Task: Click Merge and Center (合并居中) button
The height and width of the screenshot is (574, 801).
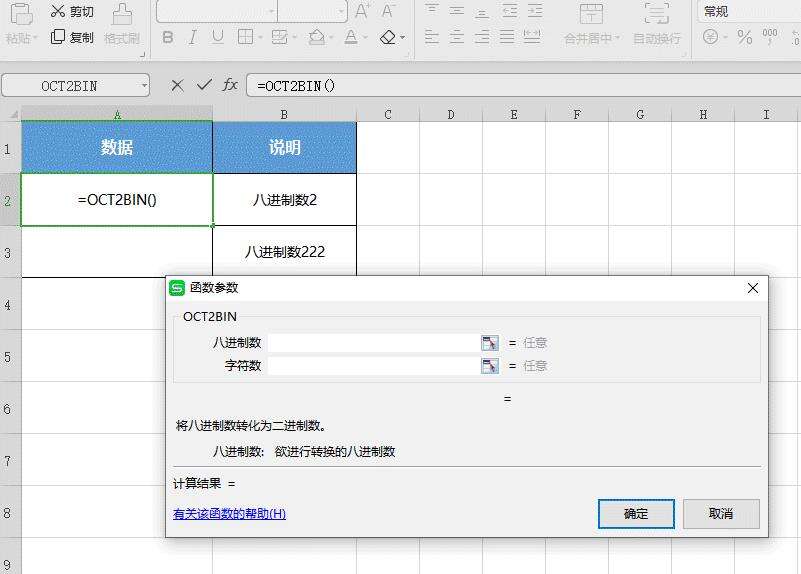Action: click(x=592, y=24)
